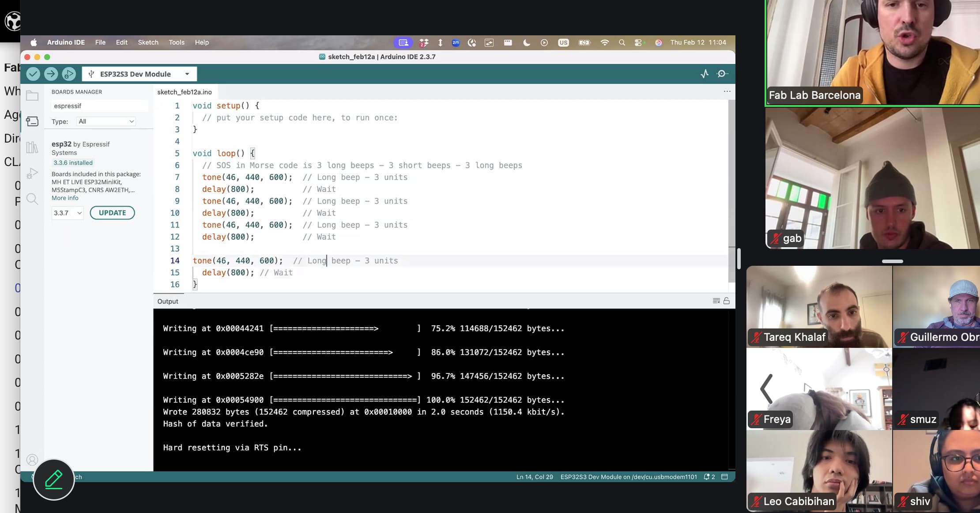Open the Serial Monitor
The width and height of the screenshot is (980, 513).
(722, 74)
